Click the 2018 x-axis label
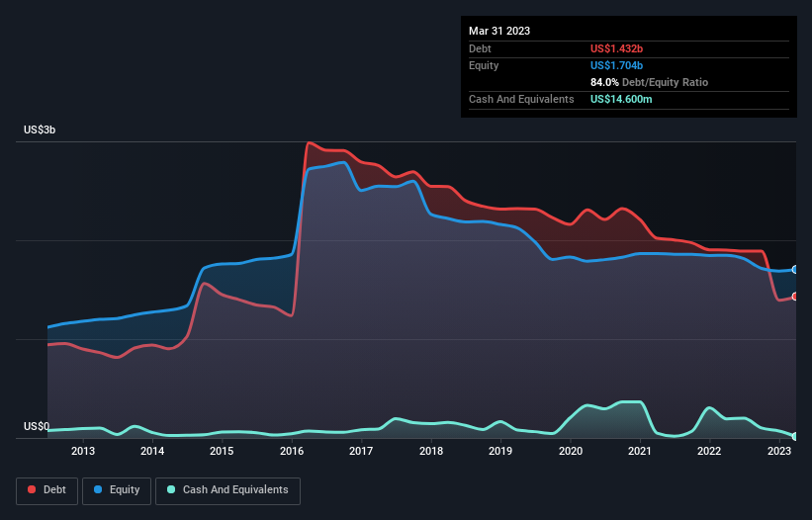Image resolution: width=812 pixels, height=520 pixels. pos(431,451)
